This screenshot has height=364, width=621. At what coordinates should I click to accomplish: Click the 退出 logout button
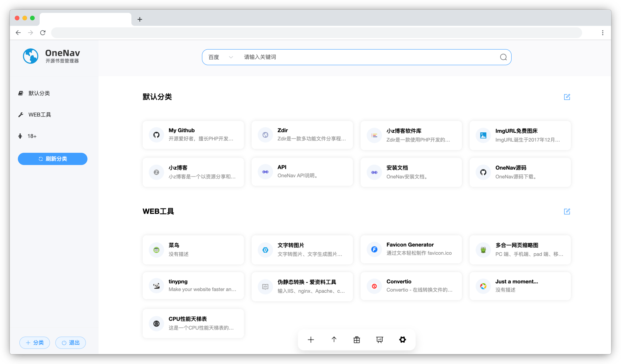[70, 343]
